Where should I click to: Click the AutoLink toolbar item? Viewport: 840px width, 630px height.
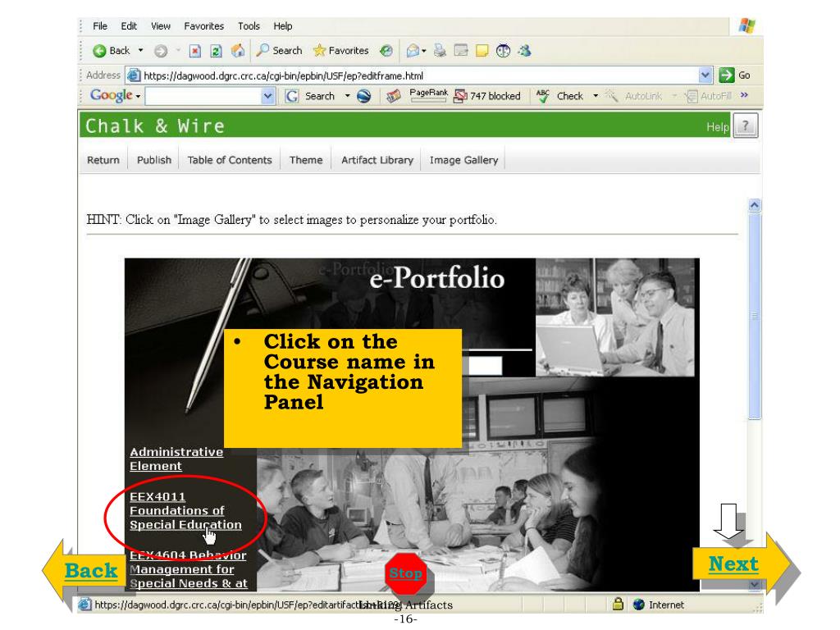[634, 96]
